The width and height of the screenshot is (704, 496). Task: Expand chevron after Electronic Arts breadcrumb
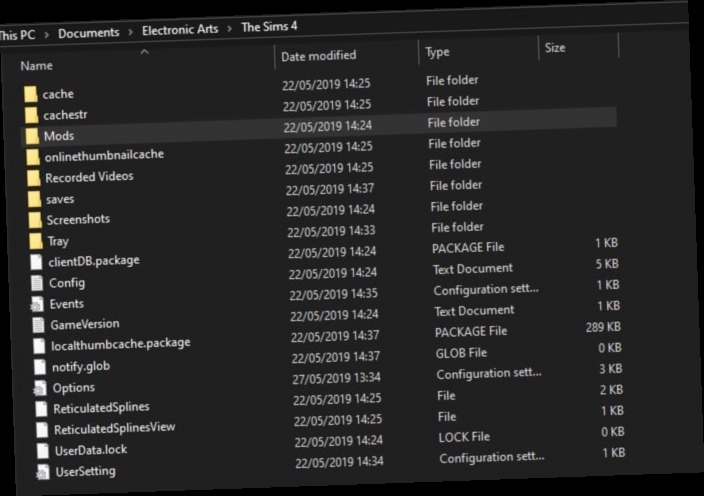(x=230, y=29)
